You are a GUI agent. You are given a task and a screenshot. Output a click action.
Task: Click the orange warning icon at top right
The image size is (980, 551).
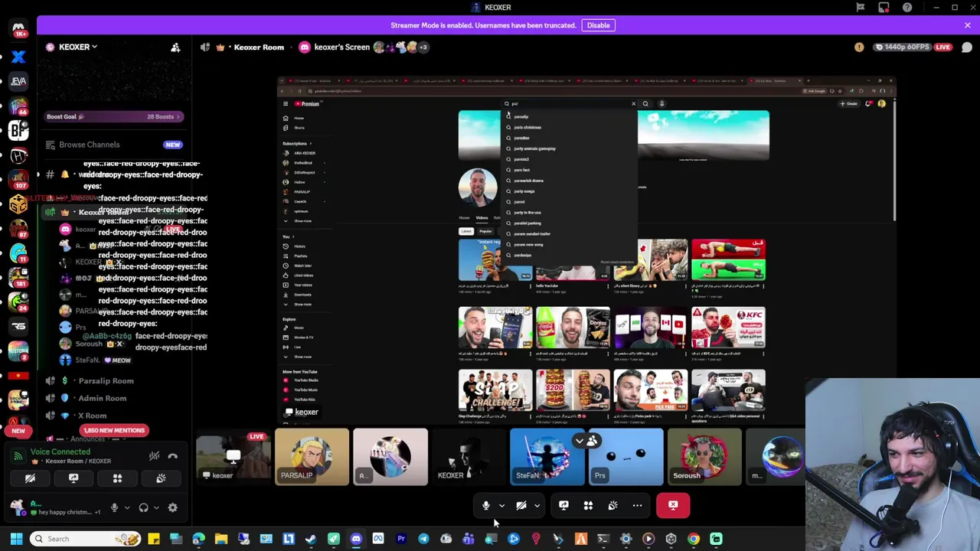tap(859, 47)
